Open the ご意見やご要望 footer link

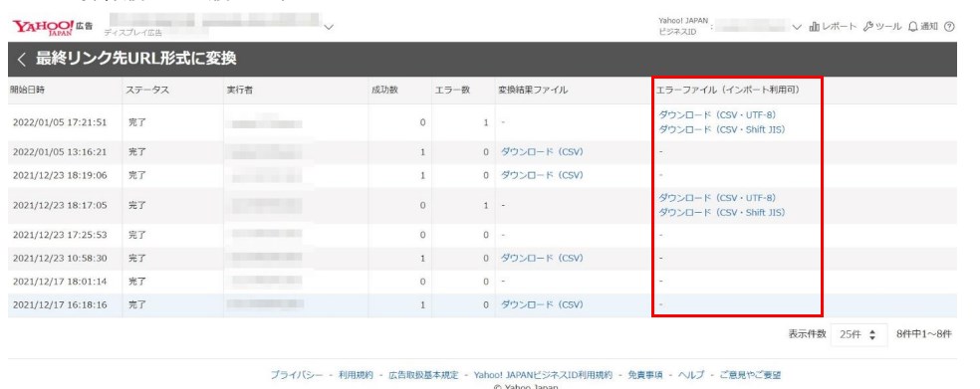coord(750,375)
